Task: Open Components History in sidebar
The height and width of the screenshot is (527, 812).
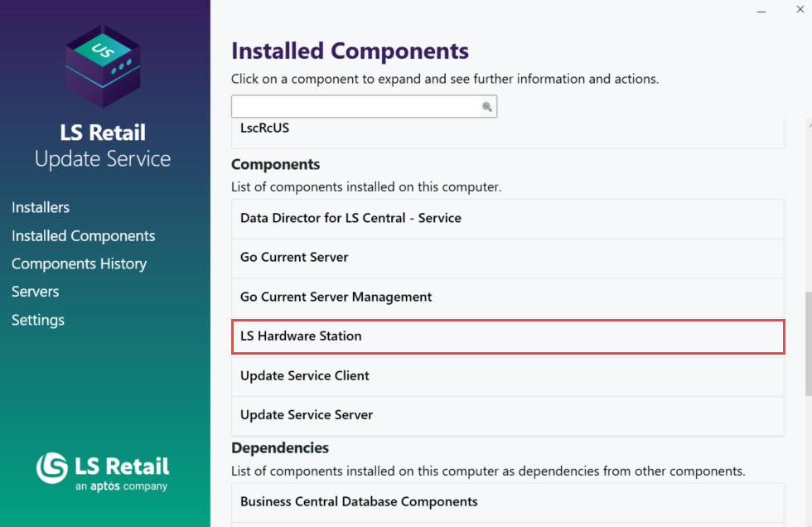Action: (79, 263)
